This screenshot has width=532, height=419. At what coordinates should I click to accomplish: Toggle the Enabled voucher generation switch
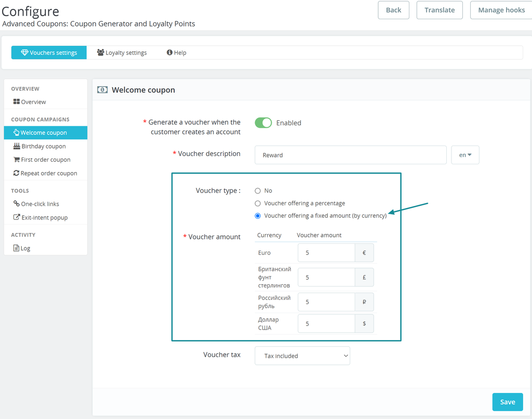coord(263,123)
